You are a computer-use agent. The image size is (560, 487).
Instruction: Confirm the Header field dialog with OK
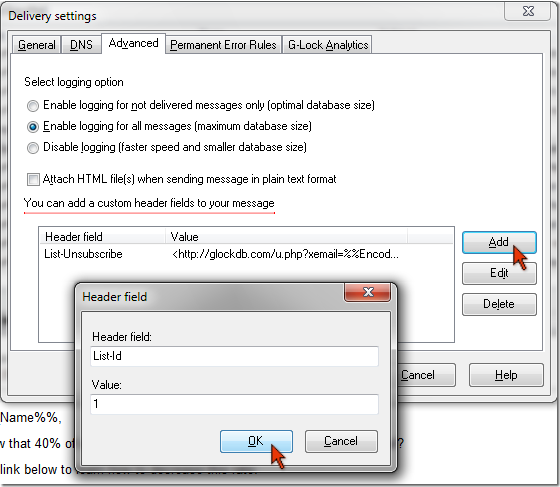pyautogui.click(x=256, y=442)
